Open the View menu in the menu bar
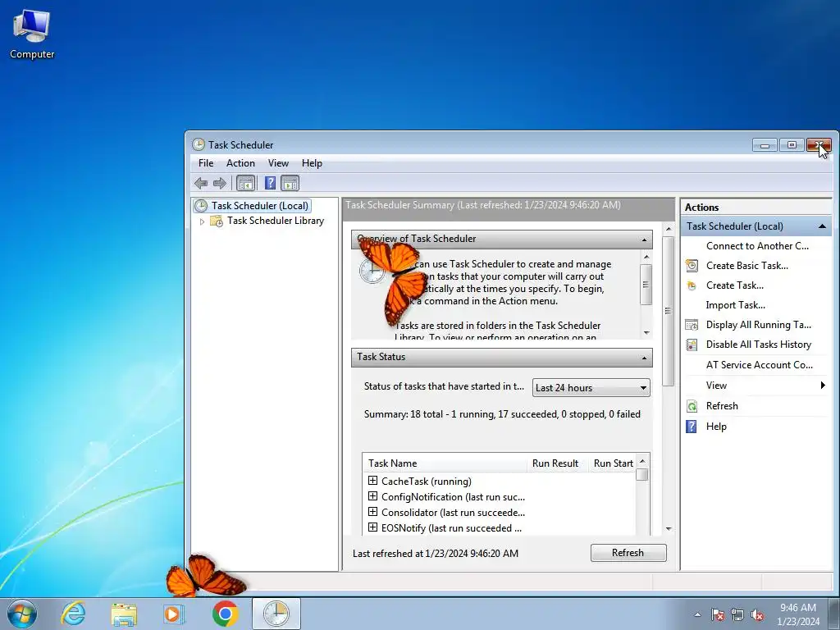 click(278, 163)
